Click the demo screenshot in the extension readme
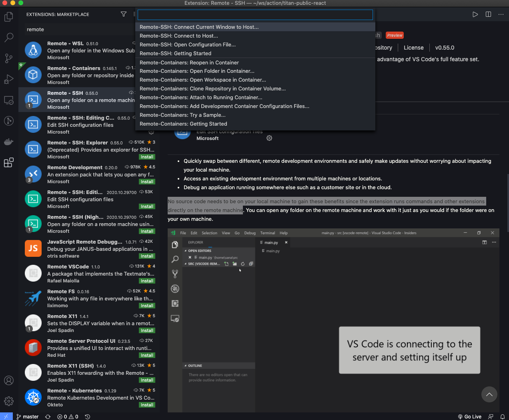The width and height of the screenshot is (509, 420). pyautogui.click(x=333, y=320)
